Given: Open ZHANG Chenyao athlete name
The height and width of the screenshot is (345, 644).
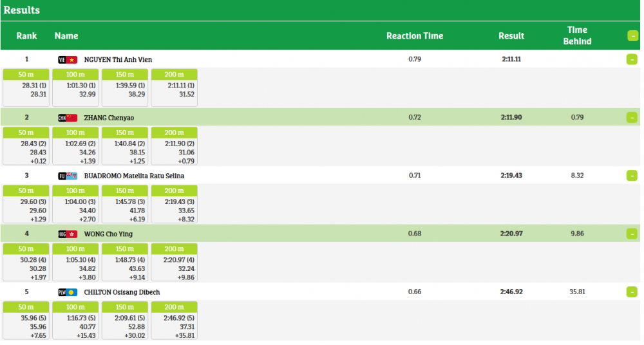Looking at the screenshot, I should [x=109, y=118].
